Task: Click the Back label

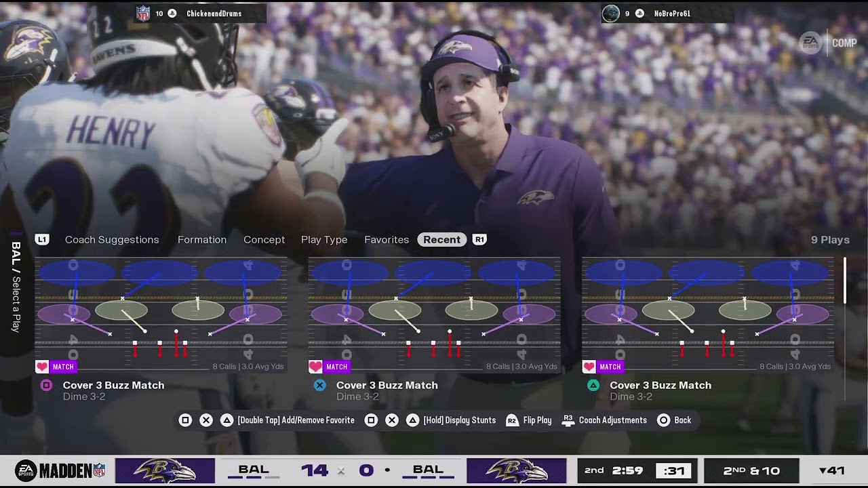Action: (x=683, y=420)
